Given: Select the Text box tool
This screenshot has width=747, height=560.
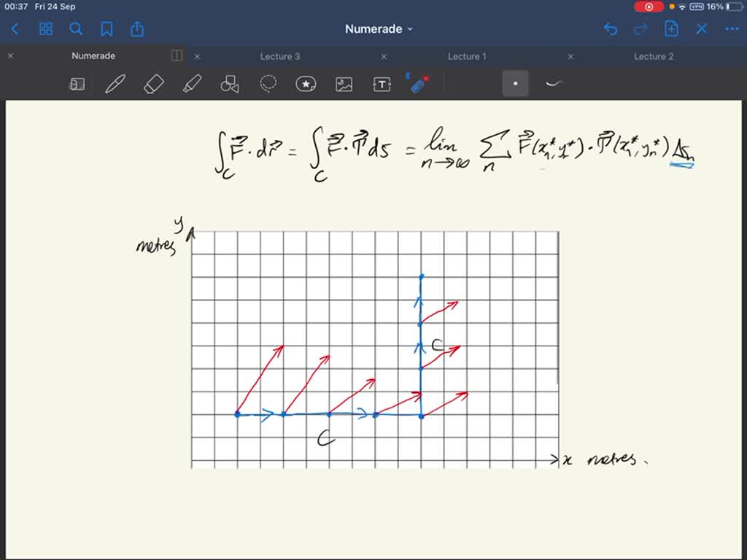Looking at the screenshot, I should (381, 84).
